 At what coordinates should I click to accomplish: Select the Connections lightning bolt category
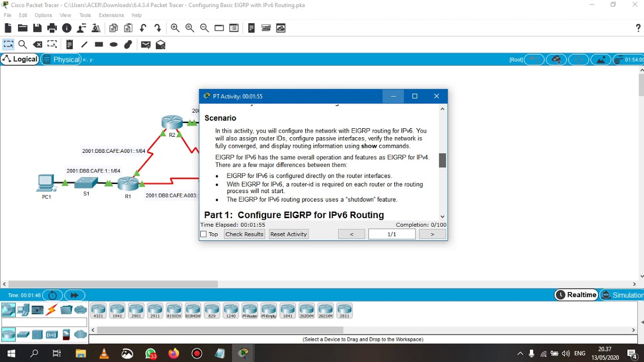[x=52, y=310]
